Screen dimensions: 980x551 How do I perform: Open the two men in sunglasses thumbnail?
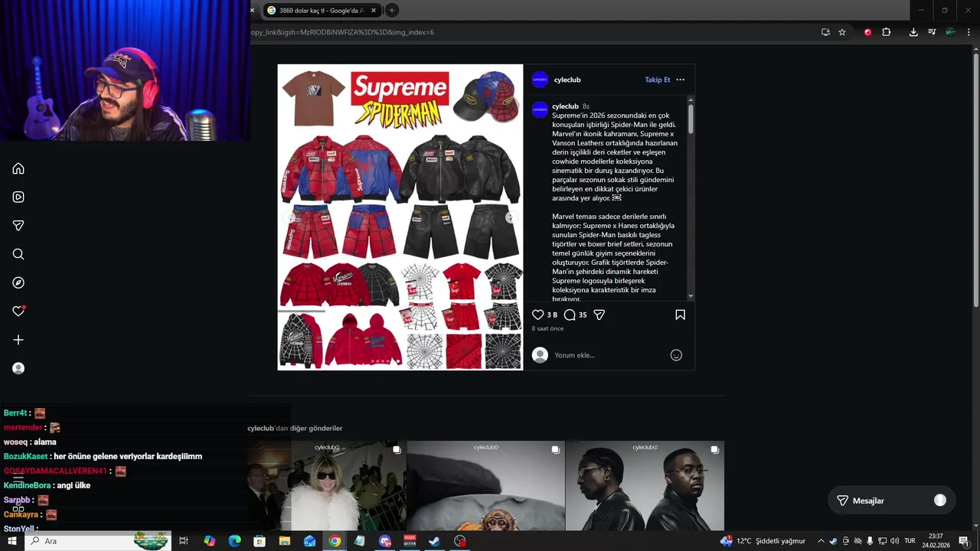[645, 486]
